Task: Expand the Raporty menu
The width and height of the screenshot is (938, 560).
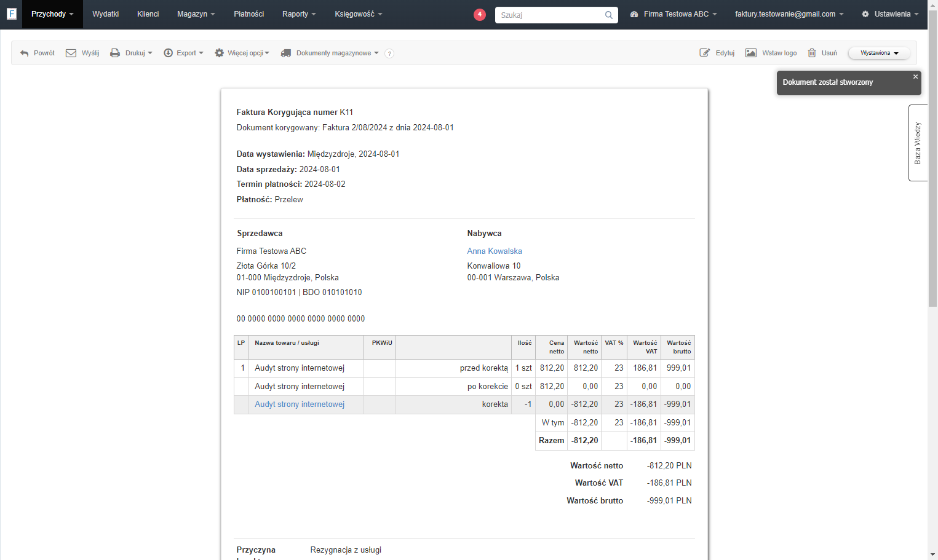Action: (299, 14)
